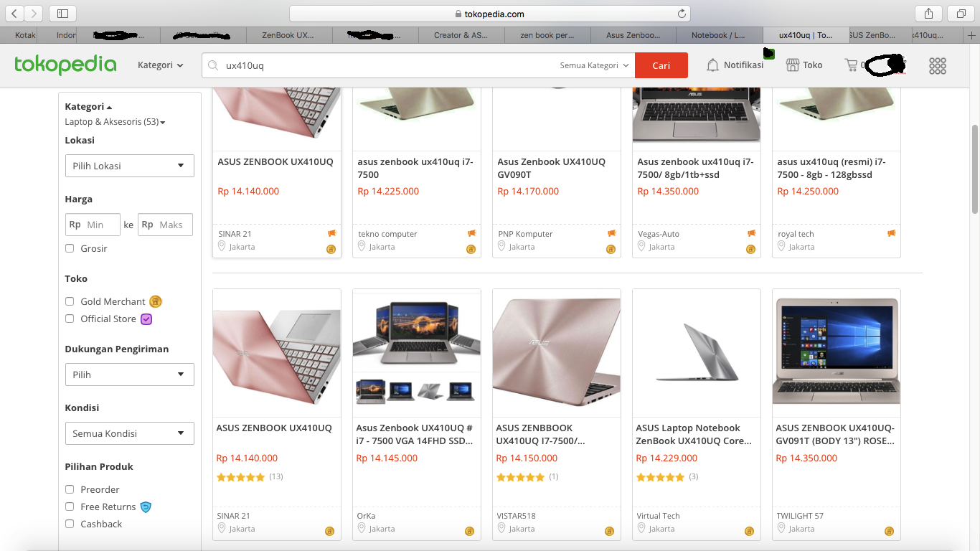
Task: Click price Rp 14.229.000
Action: coord(666,458)
